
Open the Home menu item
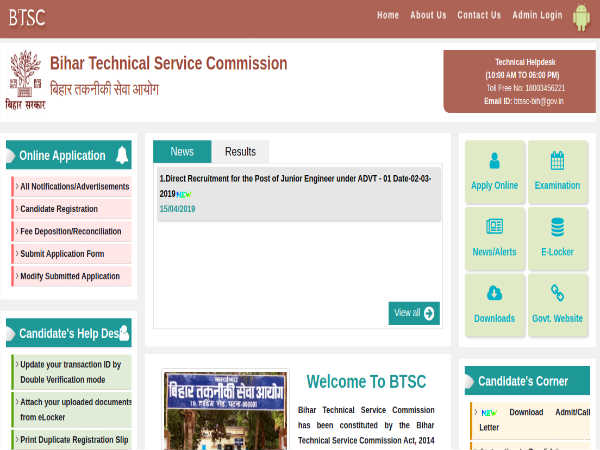(388, 15)
